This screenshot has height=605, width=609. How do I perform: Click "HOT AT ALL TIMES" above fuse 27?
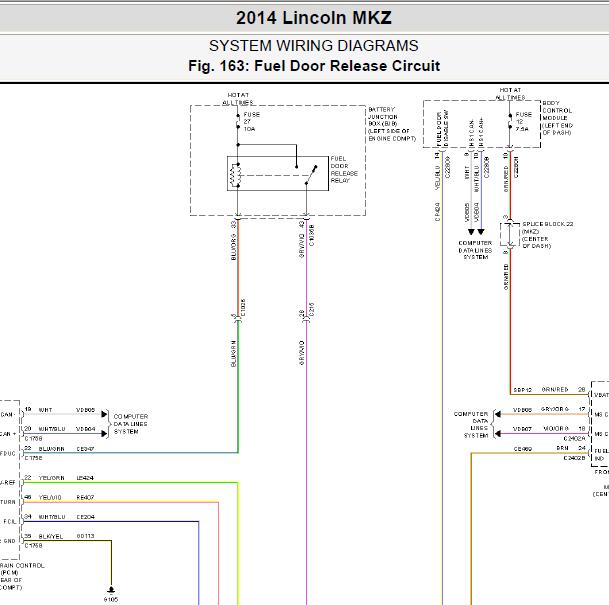tap(238, 99)
